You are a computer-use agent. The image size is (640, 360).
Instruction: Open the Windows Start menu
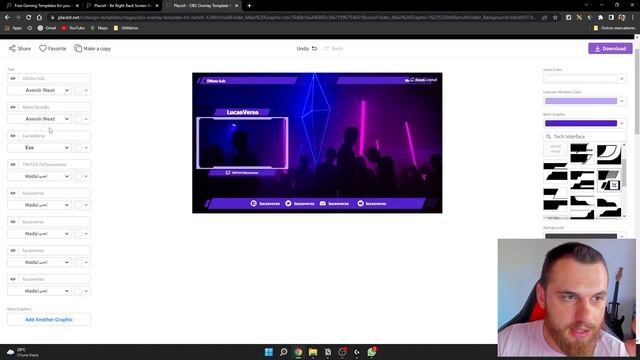pos(269,352)
